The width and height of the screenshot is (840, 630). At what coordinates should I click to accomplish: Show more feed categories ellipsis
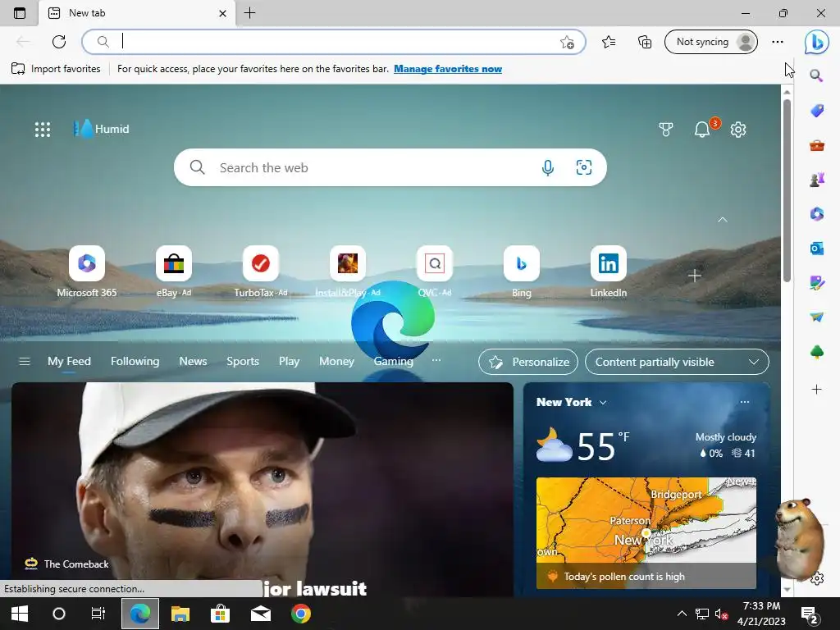click(436, 360)
